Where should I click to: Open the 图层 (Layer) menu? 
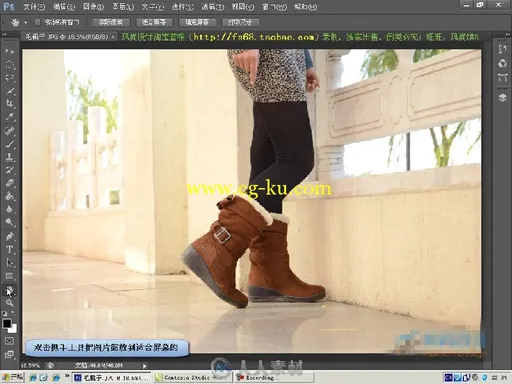click(x=123, y=7)
